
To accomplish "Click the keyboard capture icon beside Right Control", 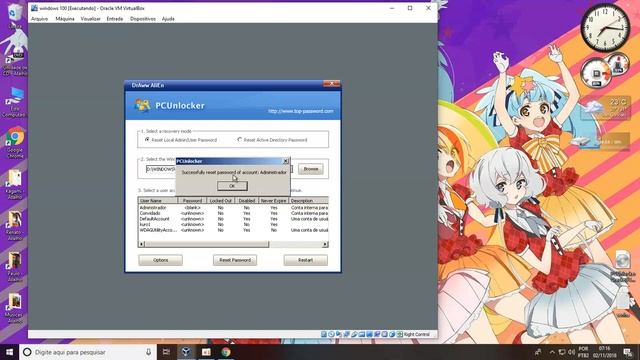I will (400, 334).
